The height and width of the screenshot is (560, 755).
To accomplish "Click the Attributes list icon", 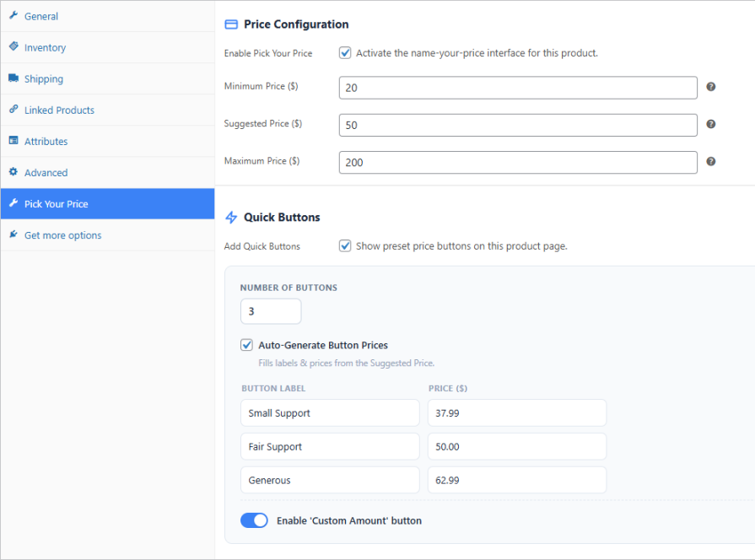I will (x=13, y=141).
